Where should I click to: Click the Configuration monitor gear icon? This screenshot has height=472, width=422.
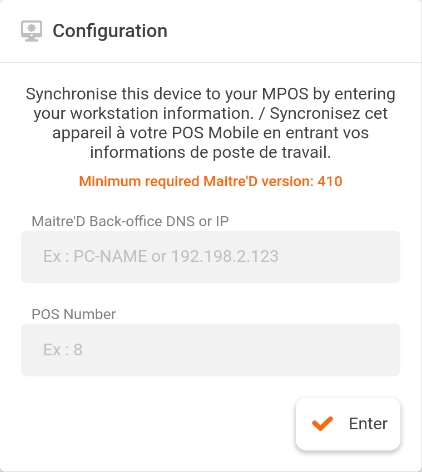(x=31, y=31)
